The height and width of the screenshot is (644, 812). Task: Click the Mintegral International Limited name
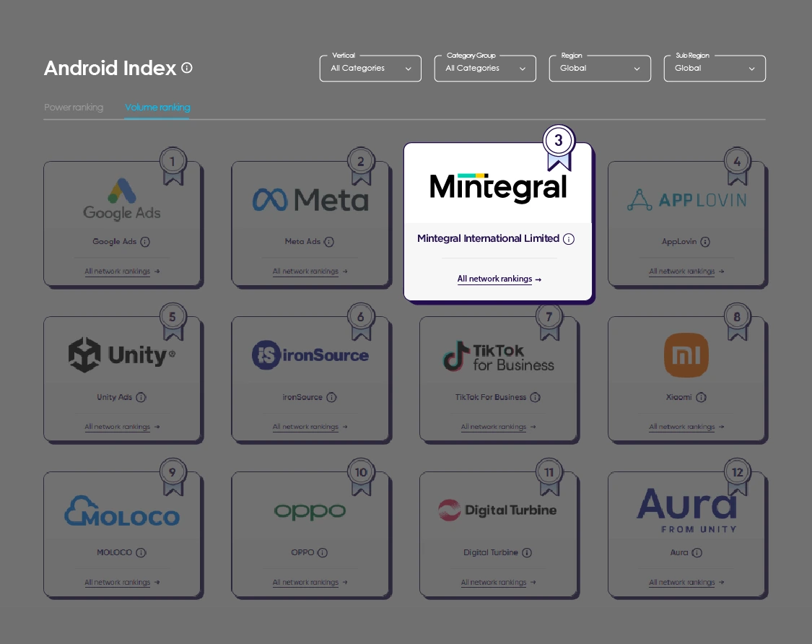click(489, 238)
